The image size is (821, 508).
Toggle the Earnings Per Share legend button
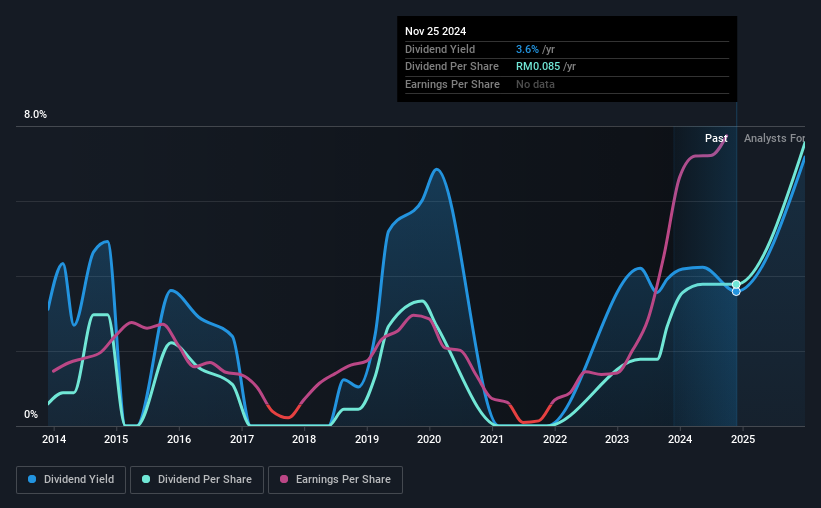pyautogui.click(x=335, y=480)
